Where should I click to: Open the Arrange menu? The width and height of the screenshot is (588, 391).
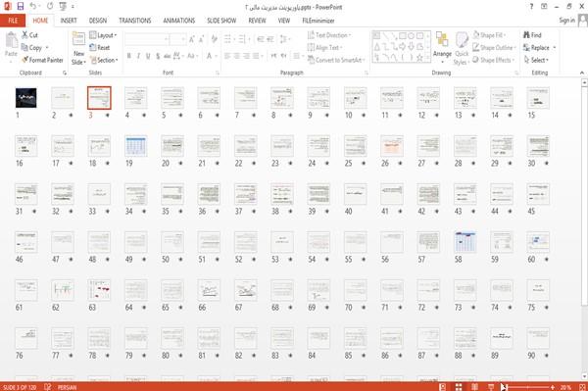pyautogui.click(x=442, y=47)
